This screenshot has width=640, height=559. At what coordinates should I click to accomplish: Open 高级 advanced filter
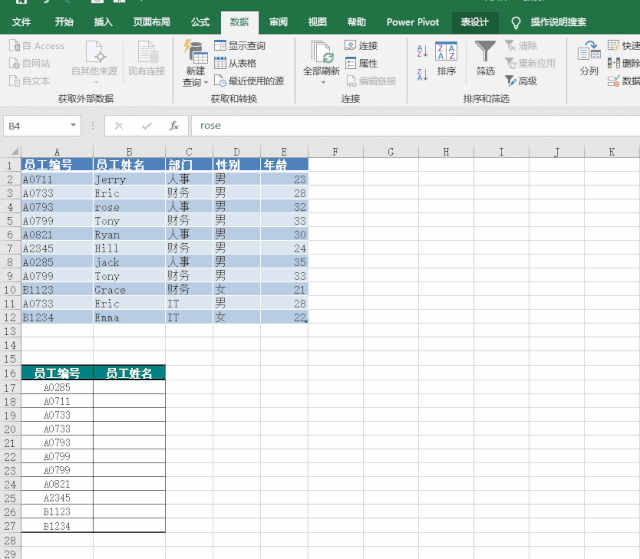point(521,81)
